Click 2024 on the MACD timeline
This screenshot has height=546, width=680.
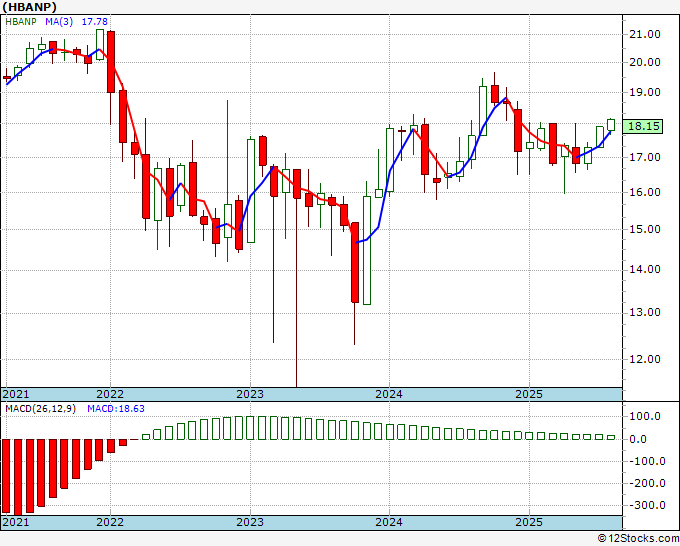coord(389,522)
